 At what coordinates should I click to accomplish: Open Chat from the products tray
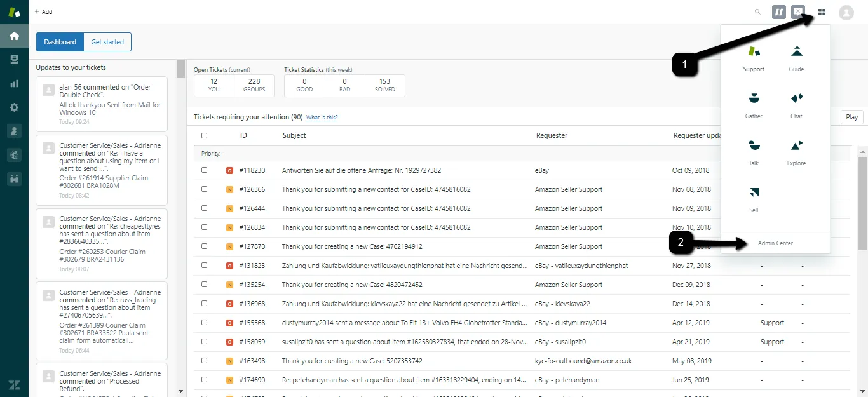coord(796,105)
